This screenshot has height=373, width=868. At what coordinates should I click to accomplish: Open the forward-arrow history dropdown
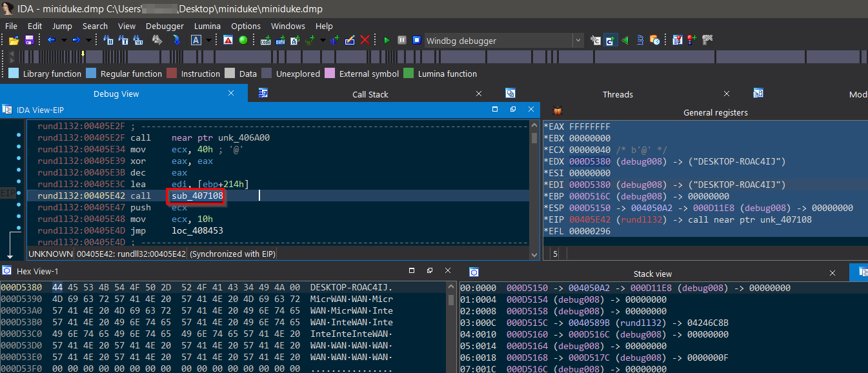tap(88, 40)
